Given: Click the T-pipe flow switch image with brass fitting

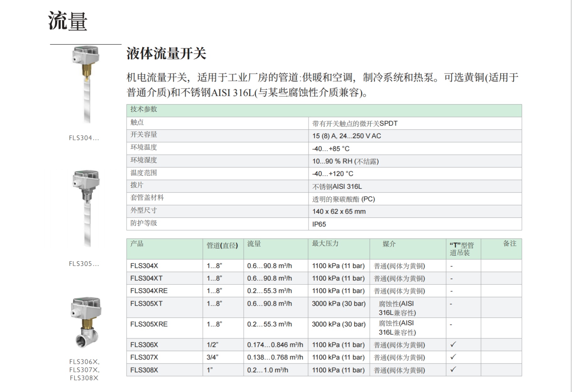Looking at the screenshot, I should 86,322.
